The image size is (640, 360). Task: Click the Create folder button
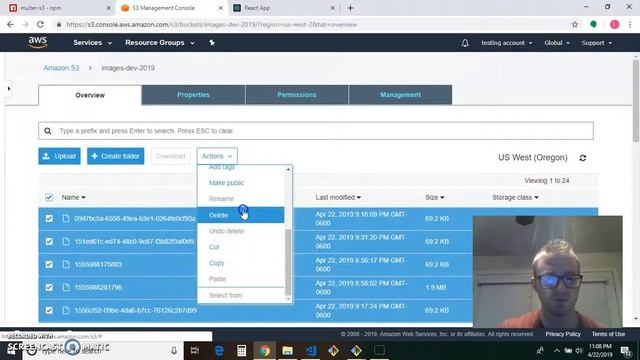116,156
